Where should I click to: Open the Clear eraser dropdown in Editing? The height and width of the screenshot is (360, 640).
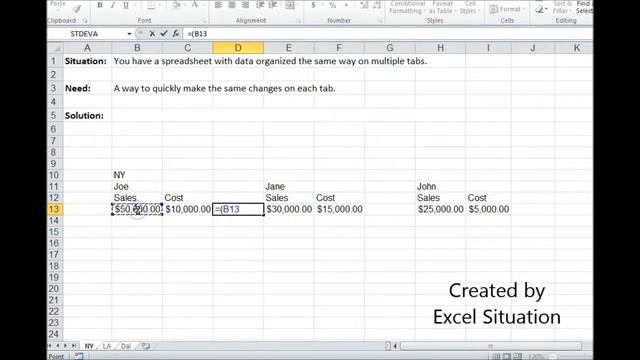[540, 9]
